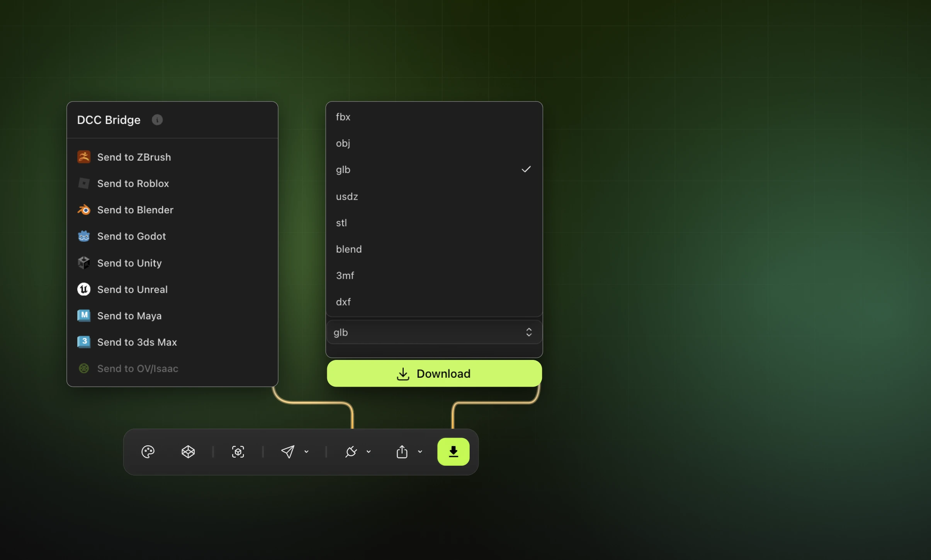Select Send to 3ds Max
Image resolution: width=931 pixels, height=560 pixels.
pyautogui.click(x=172, y=342)
